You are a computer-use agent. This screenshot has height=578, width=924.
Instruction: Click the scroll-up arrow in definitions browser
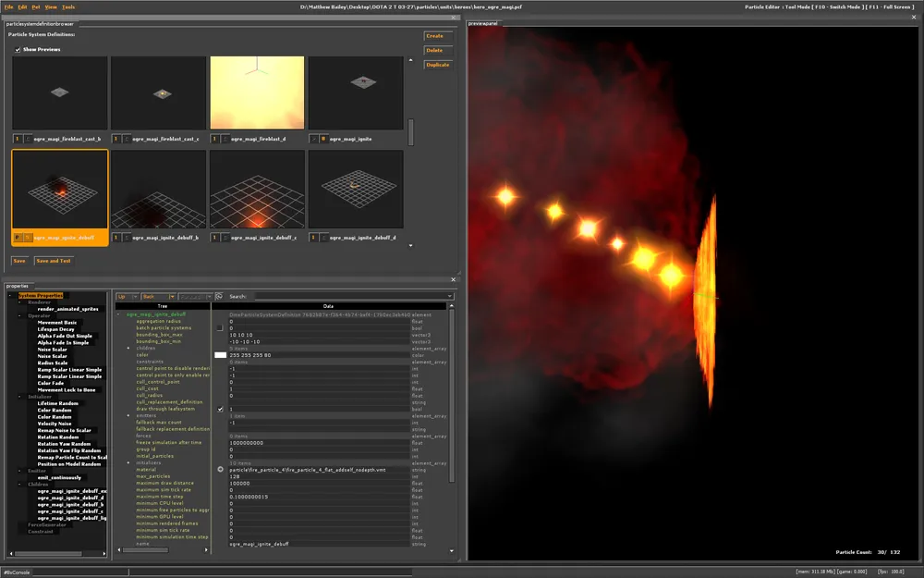pyautogui.click(x=411, y=61)
